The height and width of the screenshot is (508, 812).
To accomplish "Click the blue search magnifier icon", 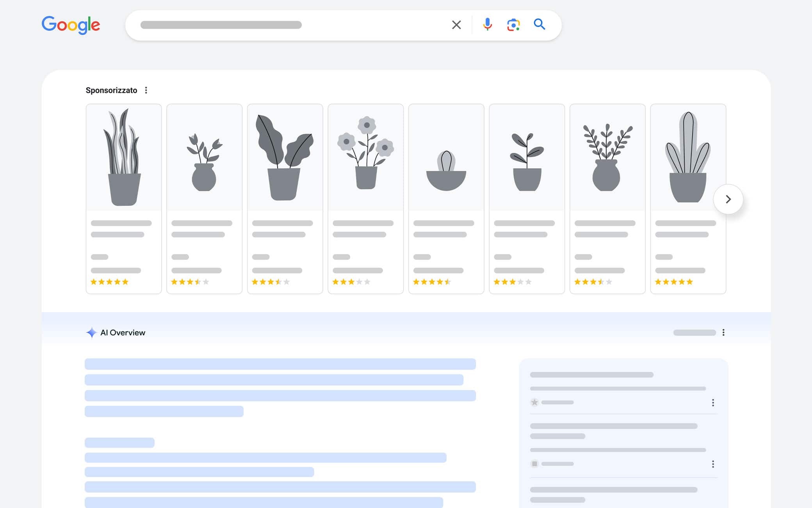I will pyautogui.click(x=540, y=24).
